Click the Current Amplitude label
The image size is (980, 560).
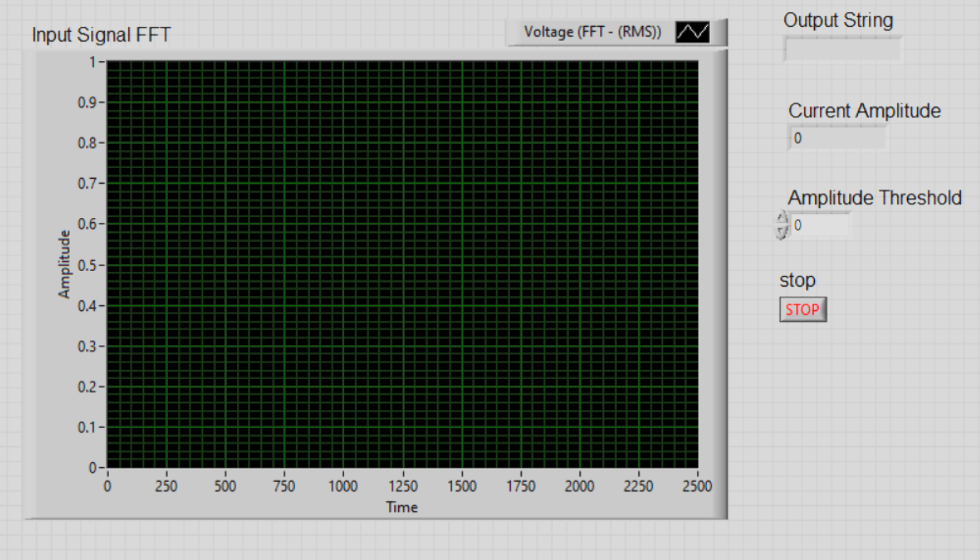(865, 111)
